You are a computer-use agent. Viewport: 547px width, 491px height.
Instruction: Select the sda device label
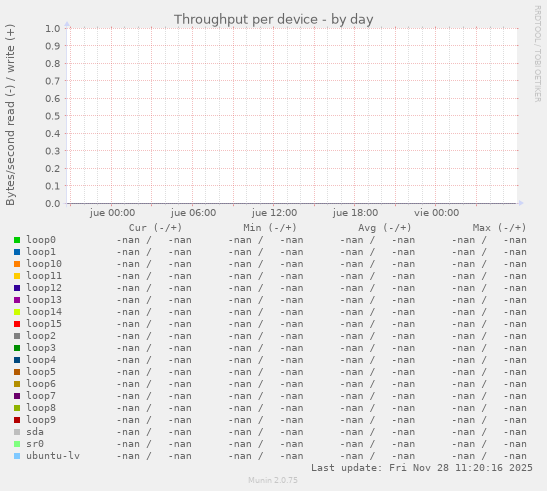[35, 432]
